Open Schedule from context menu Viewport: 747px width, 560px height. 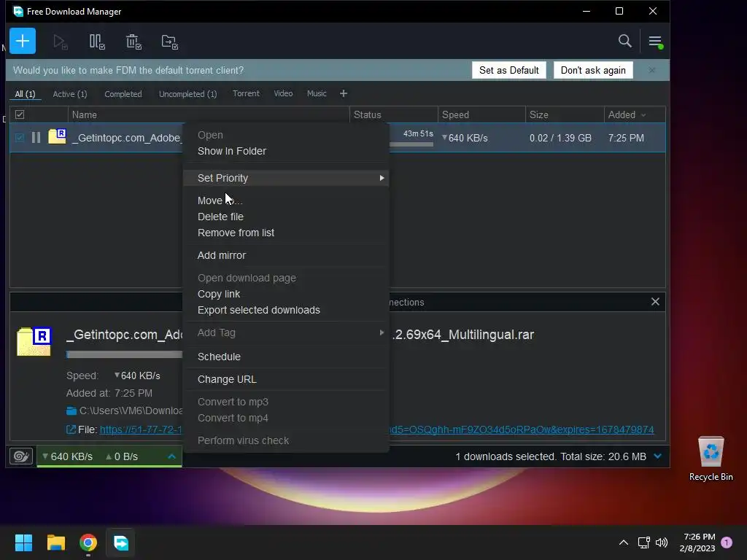pos(219,357)
